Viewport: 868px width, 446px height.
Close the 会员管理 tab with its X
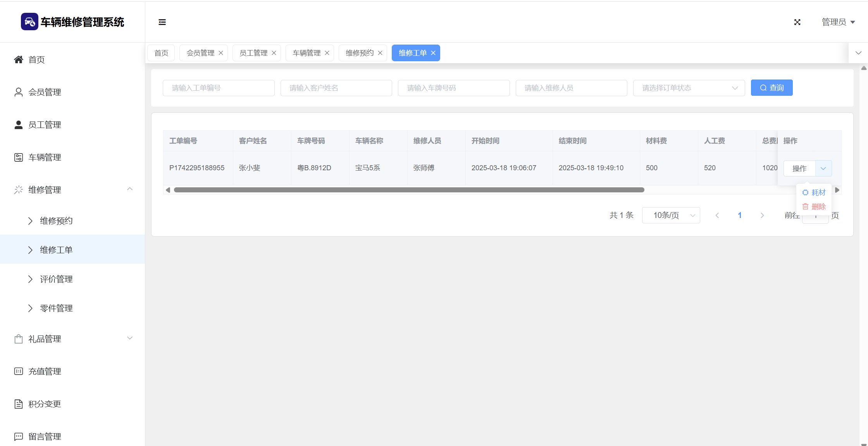221,53
